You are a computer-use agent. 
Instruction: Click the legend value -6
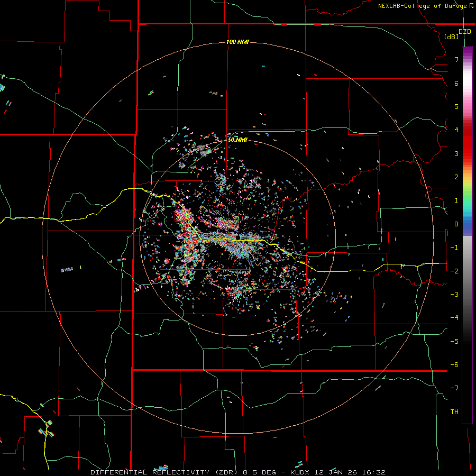(x=454, y=365)
